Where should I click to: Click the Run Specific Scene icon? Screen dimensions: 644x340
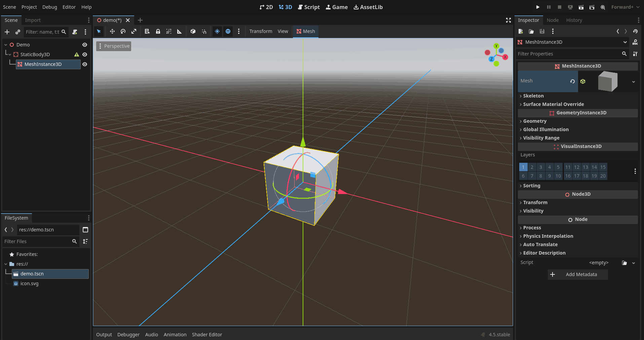(x=592, y=7)
